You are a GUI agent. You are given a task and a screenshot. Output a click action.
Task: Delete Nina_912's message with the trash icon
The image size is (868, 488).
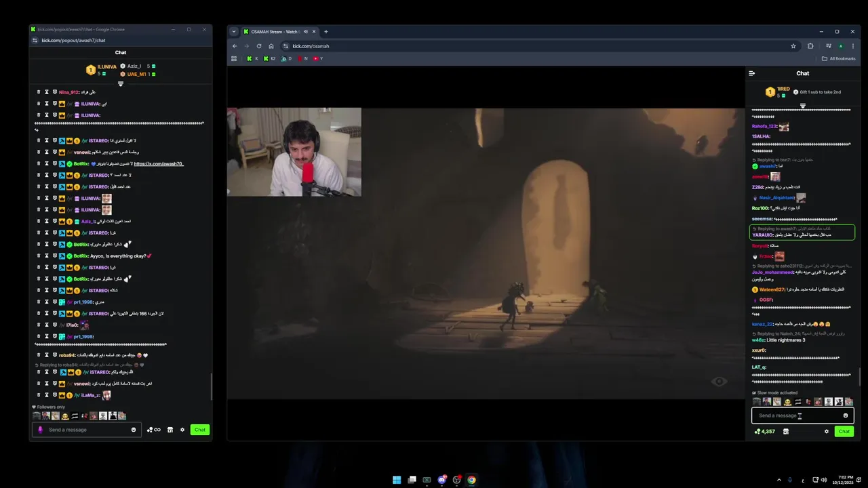tap(39, 92)
